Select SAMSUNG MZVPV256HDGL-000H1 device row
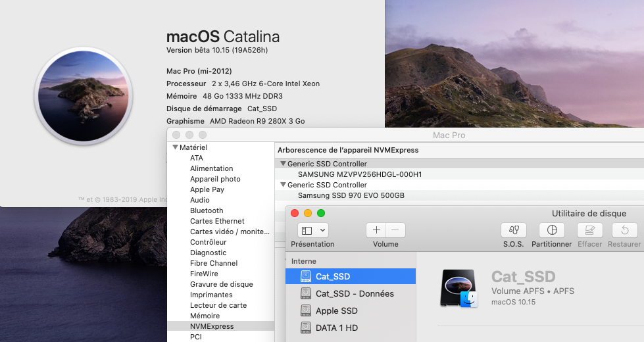Image resolution: width=644 pixels, height=342 pixels. point(360,174)
